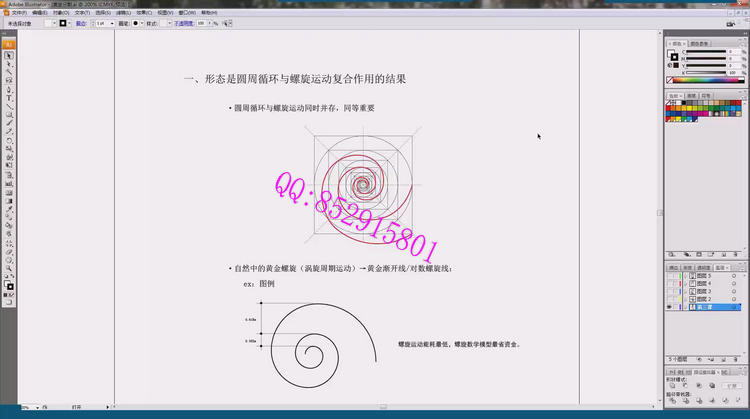Image resolution: width=750 pixels, height=419 pixels.
Task: Click the None swatch in Color panel
Action: tap(671, 81)
